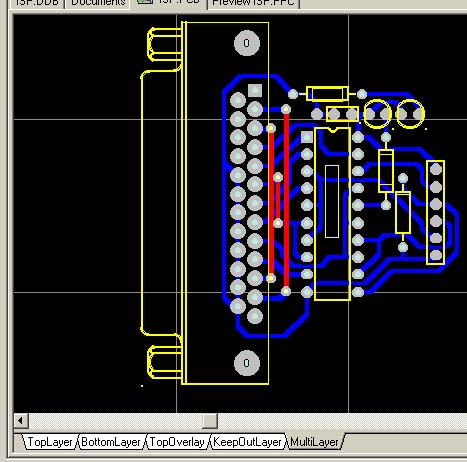467x462 pixels.
Task: Switch to the MultiLayer tab
Action: [314, 442]
